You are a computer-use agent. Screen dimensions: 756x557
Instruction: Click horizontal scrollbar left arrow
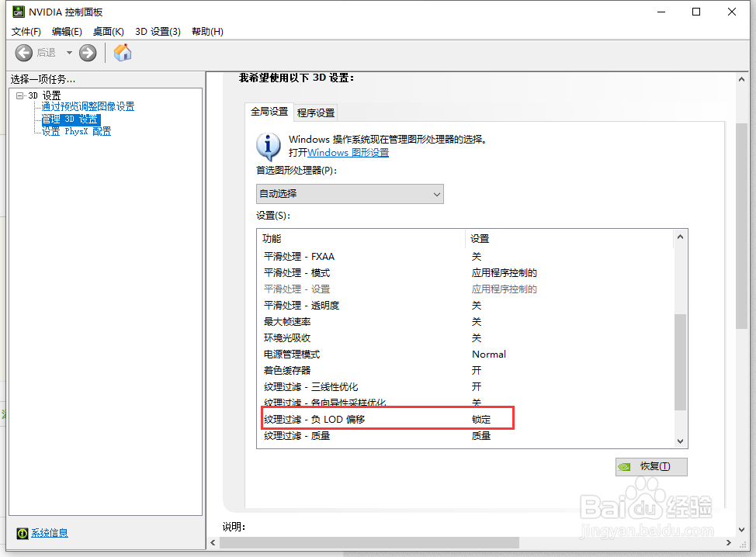(213, 542)
